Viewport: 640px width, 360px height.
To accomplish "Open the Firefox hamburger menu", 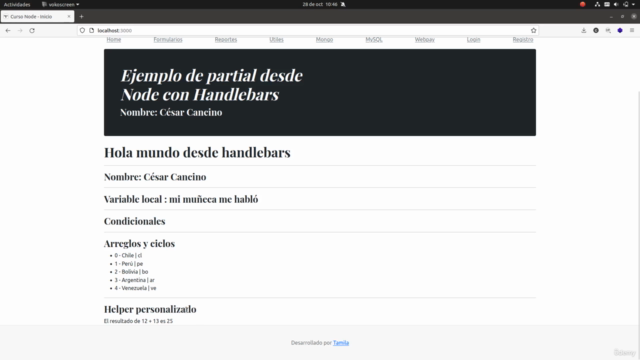I will click(x=632, y=31).
